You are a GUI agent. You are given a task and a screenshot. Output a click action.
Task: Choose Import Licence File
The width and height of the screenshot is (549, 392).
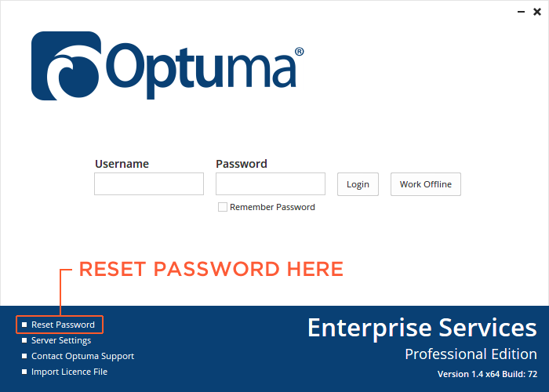click(x=69, y=372)
